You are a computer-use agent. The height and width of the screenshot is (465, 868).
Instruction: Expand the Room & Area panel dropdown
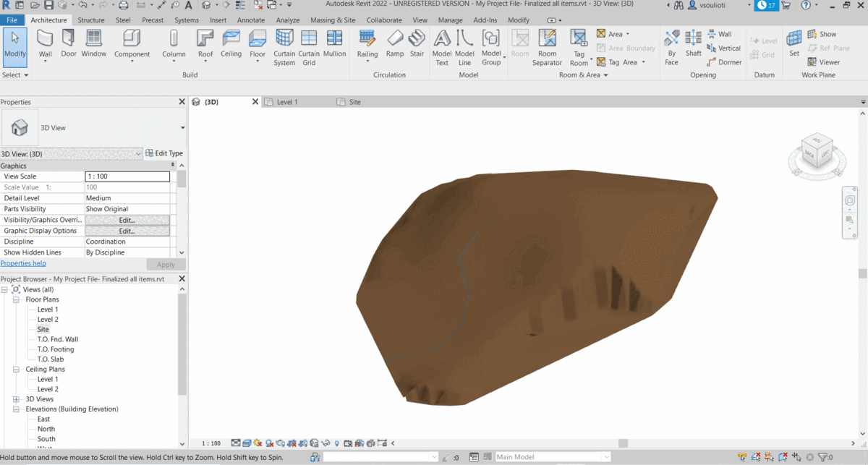[x=584, y=75]
